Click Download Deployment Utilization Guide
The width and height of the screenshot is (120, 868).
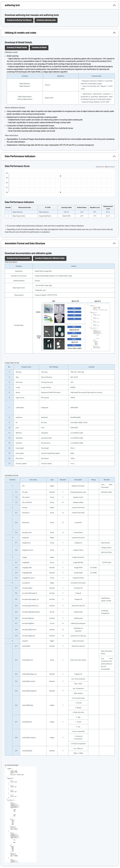[x=49, y=258]
